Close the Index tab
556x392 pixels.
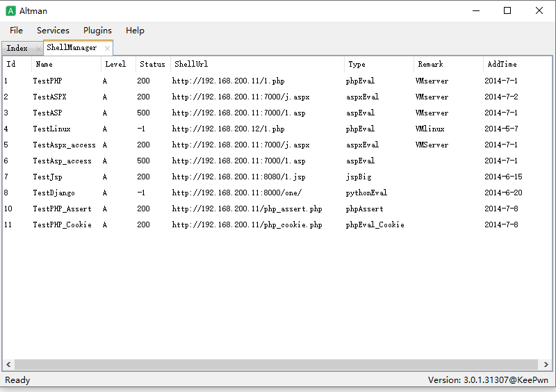click(38, 49)
